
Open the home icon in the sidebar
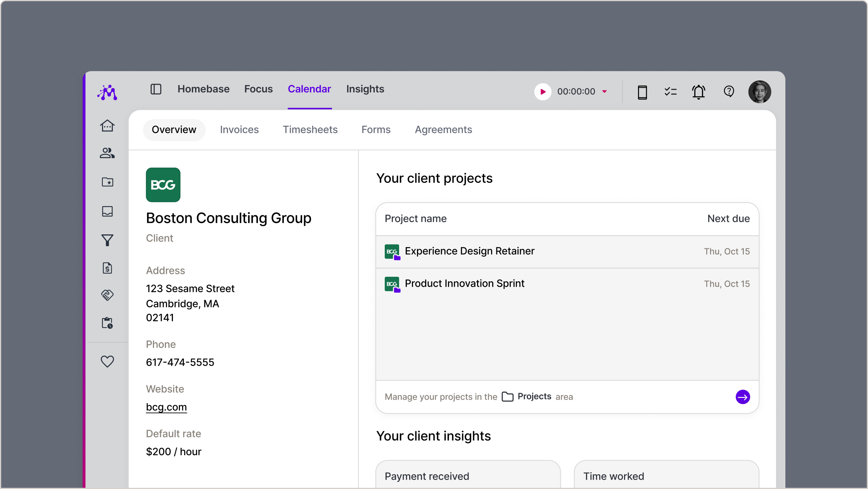click(107, 126)
